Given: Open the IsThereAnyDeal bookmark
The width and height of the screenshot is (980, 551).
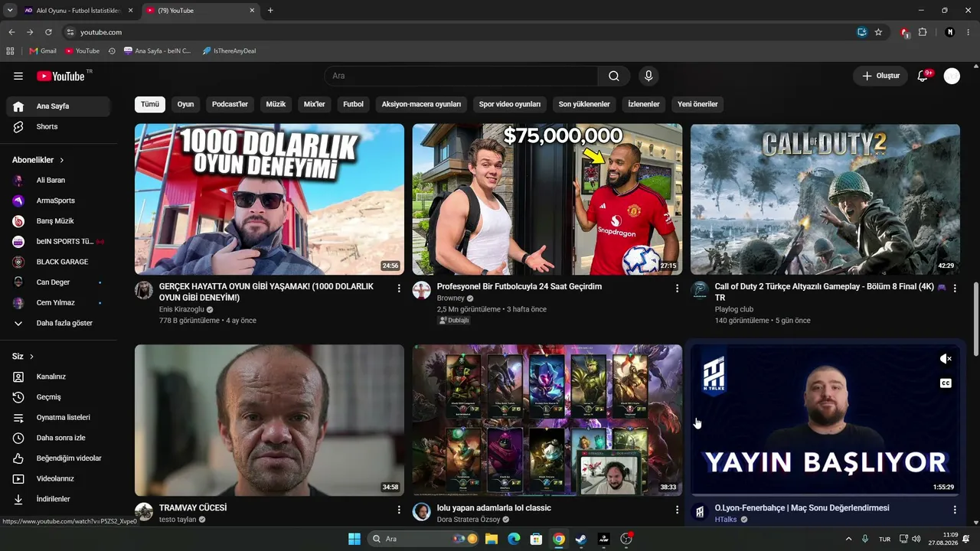Looking at the screenshot, I should click(x=229, y=51).
